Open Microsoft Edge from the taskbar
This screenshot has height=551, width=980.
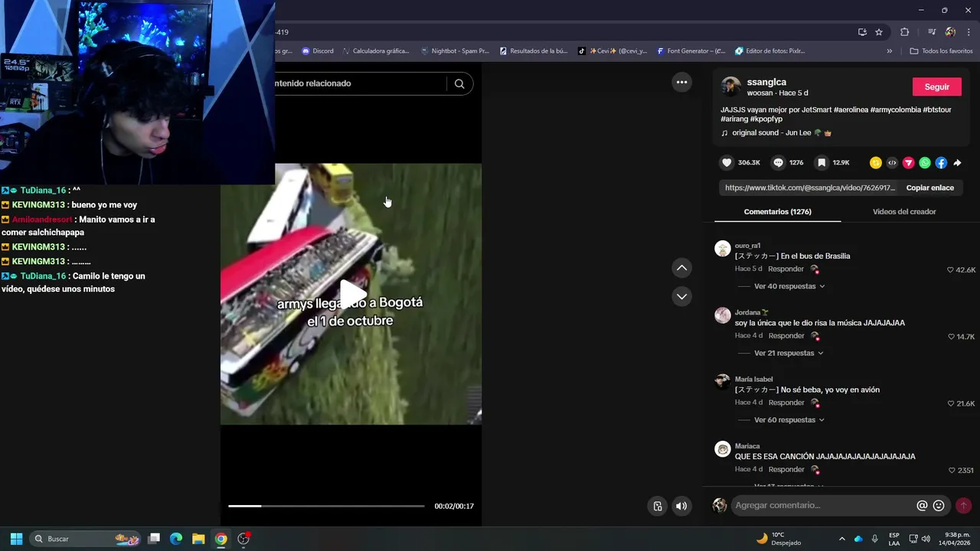tap(176, 539)
